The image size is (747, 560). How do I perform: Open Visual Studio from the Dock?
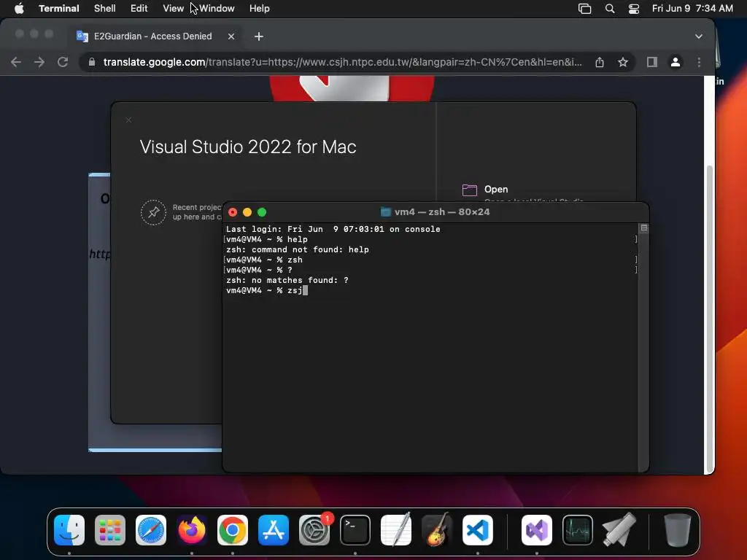(537, 530)
